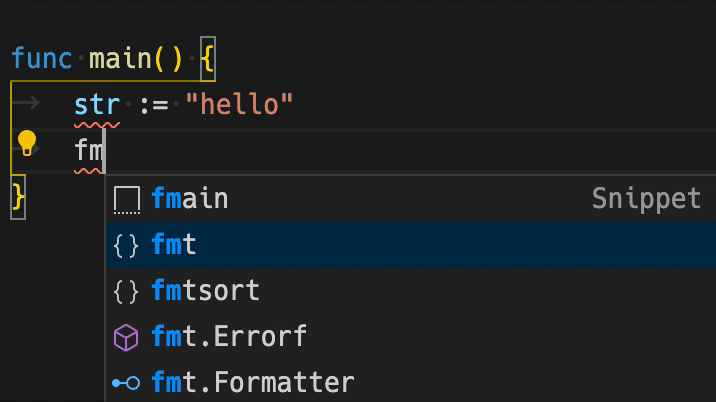Screen dimensions: 716x402
Task: Click the interface icon beside fmt.Formatter
Action: 126,383
